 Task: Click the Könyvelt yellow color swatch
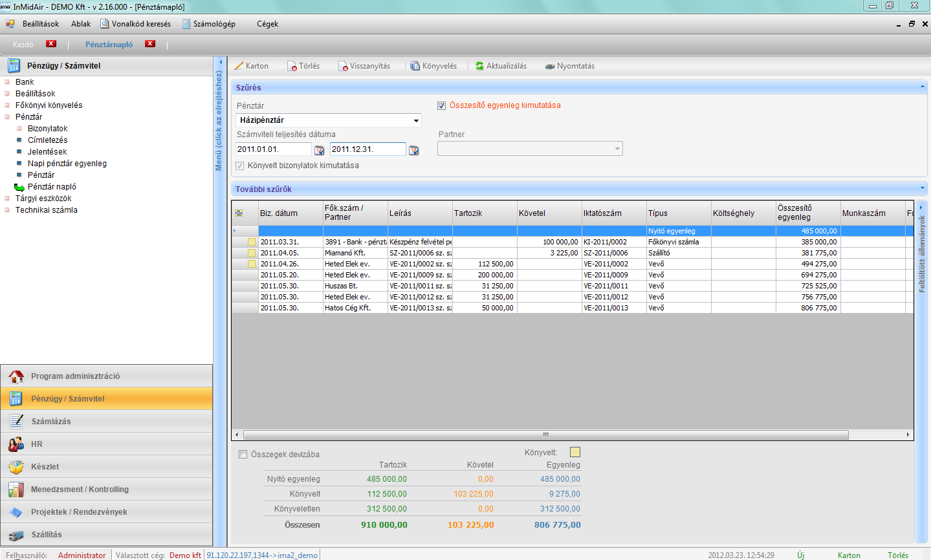pos(575,452)
